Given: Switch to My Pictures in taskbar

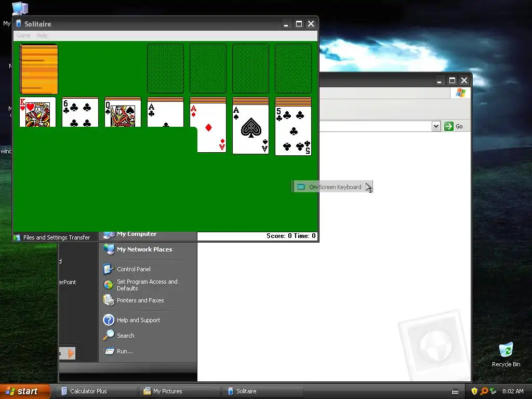Looking at the screenshot, I should click(x=179, y=391).
